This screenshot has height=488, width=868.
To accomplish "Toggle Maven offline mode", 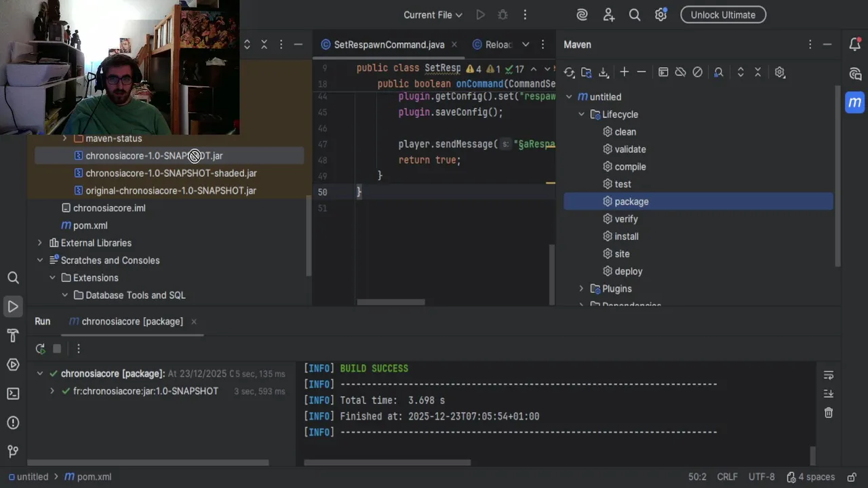I will [680, 72].
